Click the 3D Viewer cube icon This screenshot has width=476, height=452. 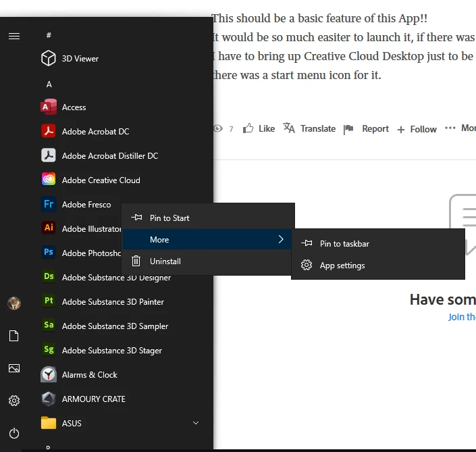48,58
